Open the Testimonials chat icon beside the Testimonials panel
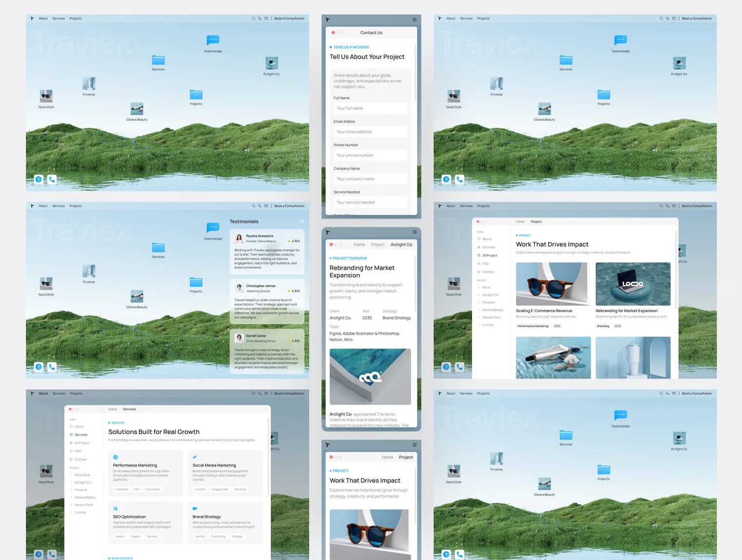 pos(213,228)
